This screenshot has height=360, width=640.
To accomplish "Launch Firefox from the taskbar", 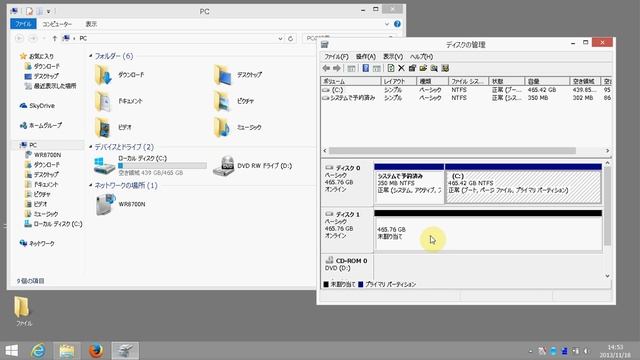I will coord(96,351).
